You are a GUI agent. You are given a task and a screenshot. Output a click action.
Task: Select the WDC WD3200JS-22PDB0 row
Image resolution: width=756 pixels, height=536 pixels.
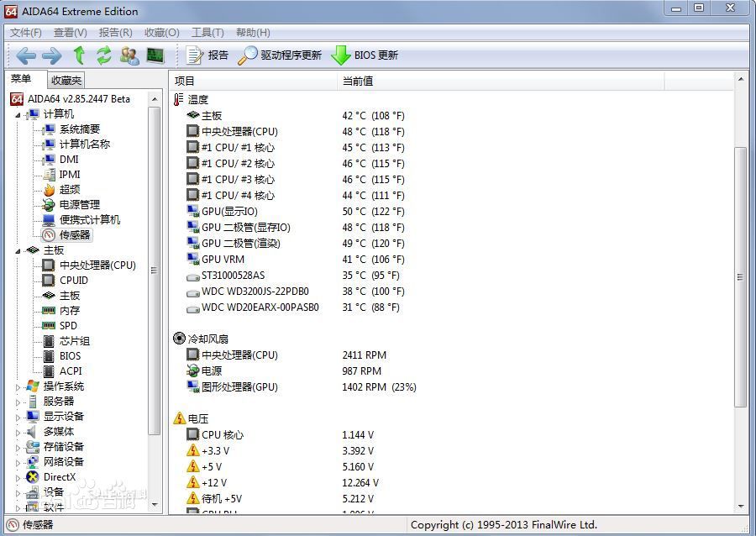tap(295, 292)
